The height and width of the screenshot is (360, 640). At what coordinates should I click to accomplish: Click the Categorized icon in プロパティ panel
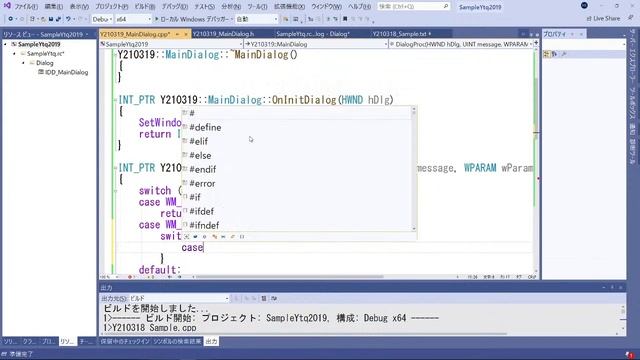(547, 54)
